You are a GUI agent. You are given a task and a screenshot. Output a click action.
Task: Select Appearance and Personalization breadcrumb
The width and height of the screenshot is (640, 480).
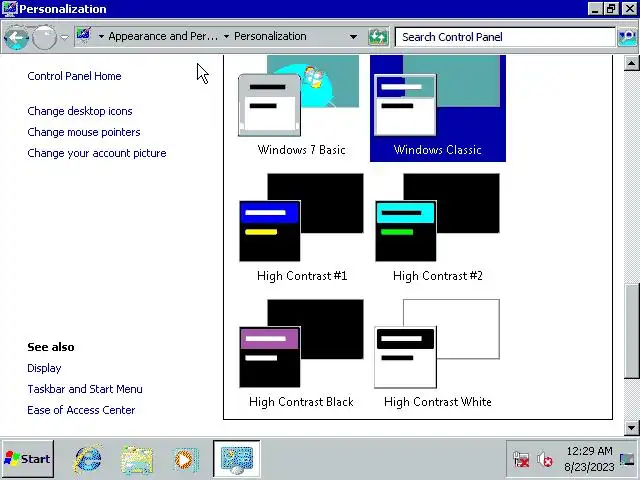coord(163,36)
